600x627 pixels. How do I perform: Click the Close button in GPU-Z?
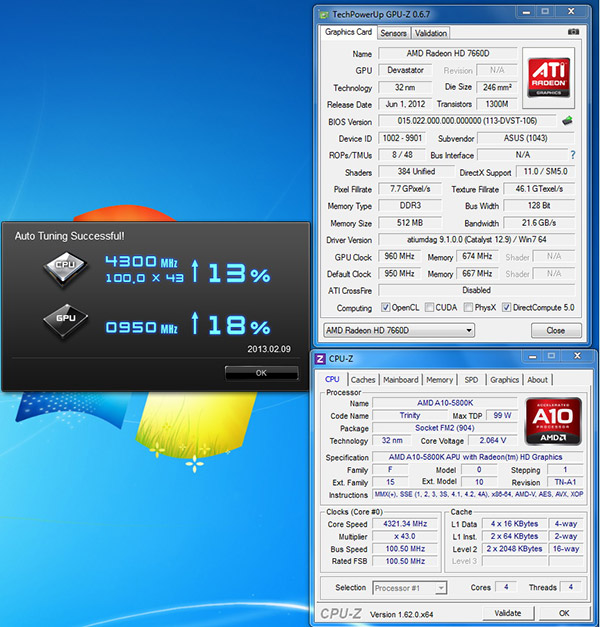[x=556, y=330]
